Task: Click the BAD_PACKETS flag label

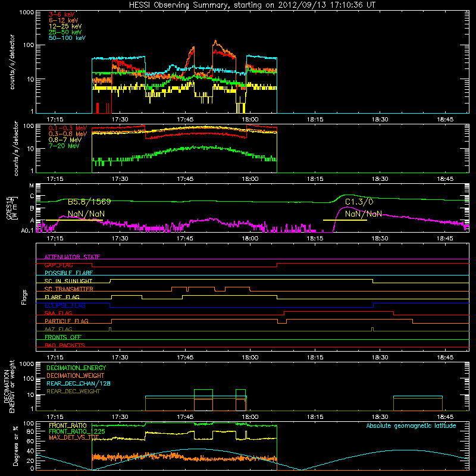Action: point(65,345)
